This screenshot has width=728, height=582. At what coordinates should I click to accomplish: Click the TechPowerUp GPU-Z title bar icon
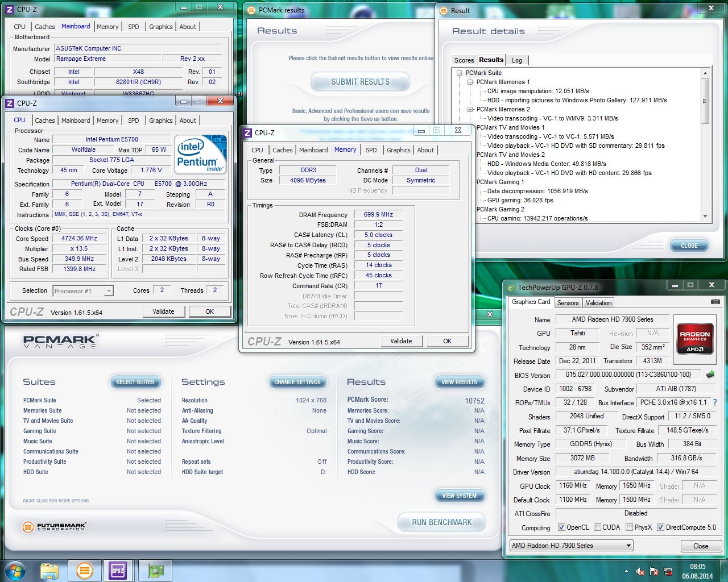511,287
